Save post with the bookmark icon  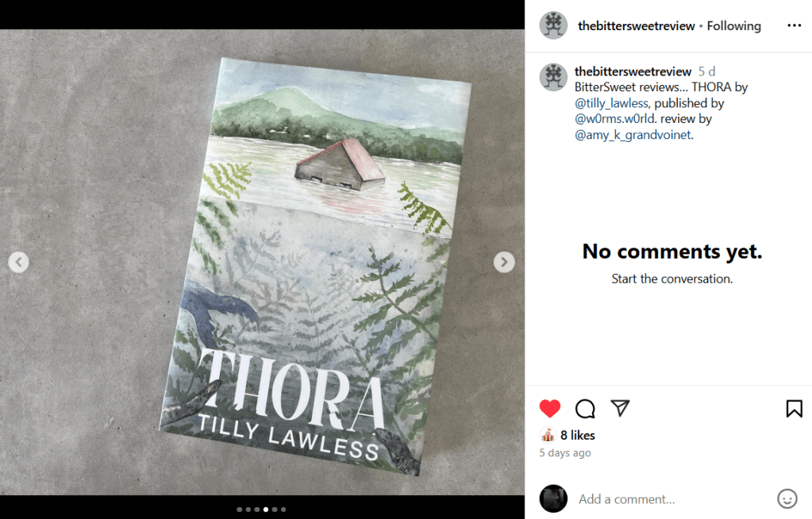tap(794, 409)
